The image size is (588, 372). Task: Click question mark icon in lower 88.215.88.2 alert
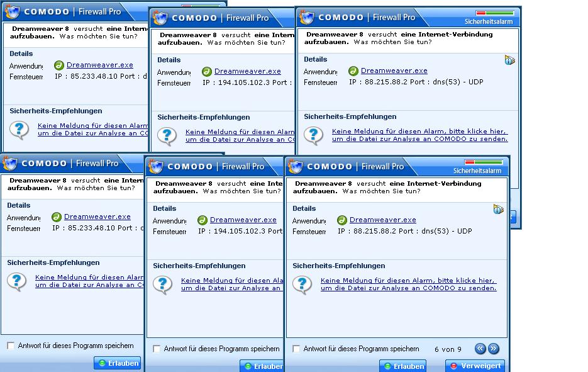click(x=302, y=284)
